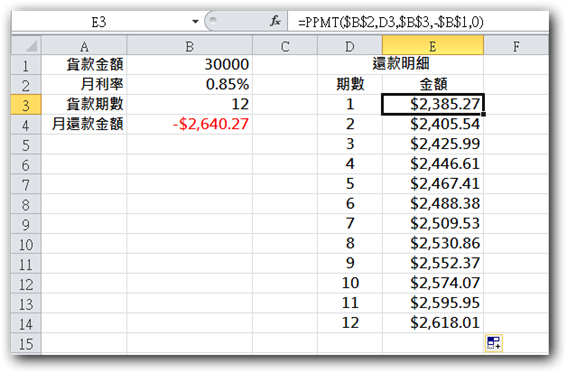This screenshot has width=567, height=373.
Task: Select row 2 header
Action: pos(26,85)
